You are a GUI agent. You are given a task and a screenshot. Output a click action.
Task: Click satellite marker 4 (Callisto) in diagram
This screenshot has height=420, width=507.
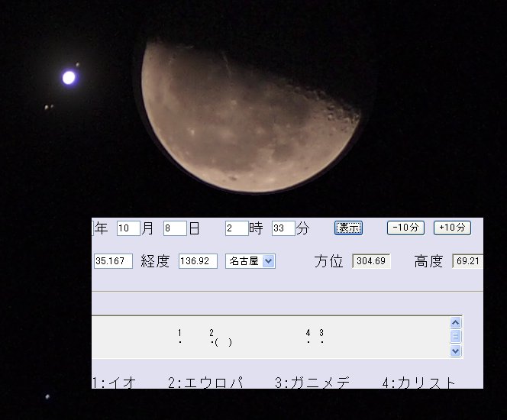[308, 341]
